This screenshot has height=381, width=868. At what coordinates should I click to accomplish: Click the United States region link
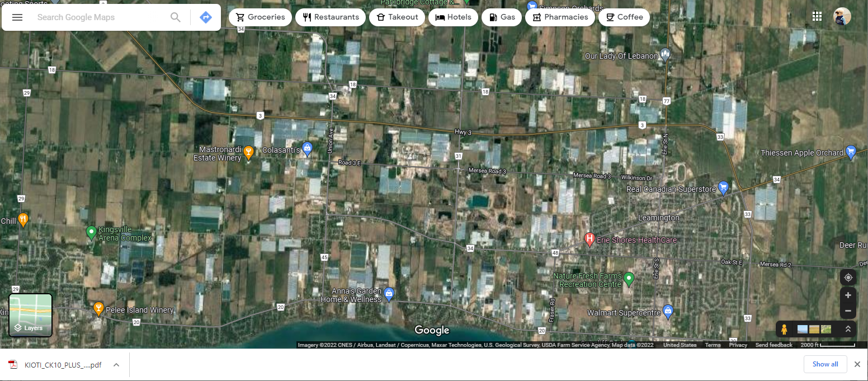click(x=680, y=345)
